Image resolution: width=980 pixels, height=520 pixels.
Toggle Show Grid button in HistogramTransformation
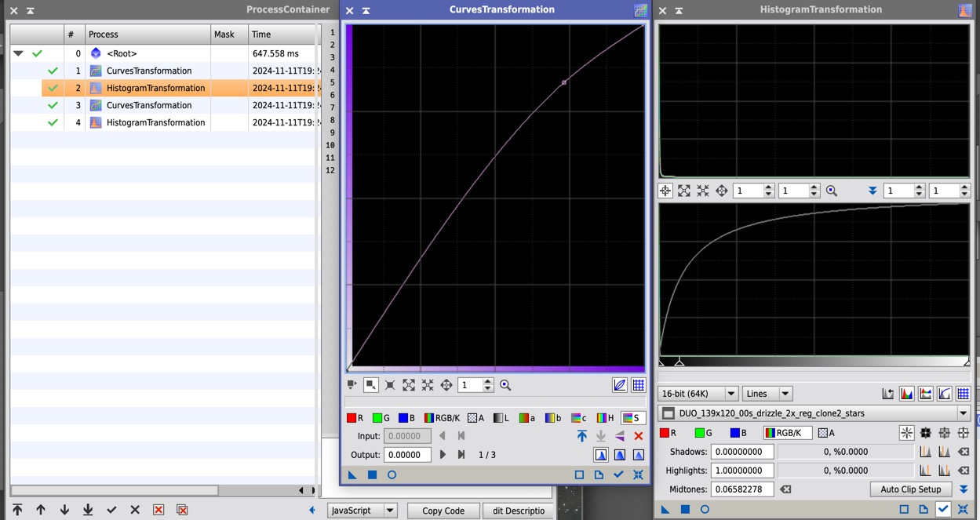pos(964,394)
